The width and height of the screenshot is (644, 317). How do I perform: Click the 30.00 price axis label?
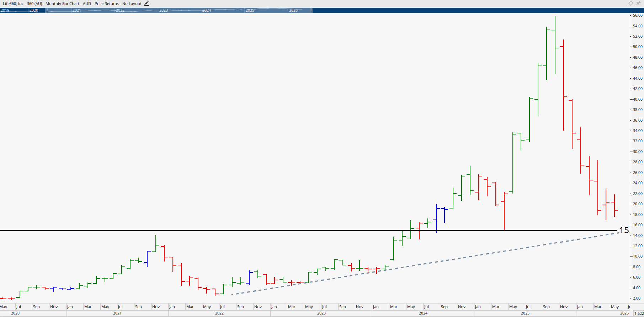coord(638,152)
